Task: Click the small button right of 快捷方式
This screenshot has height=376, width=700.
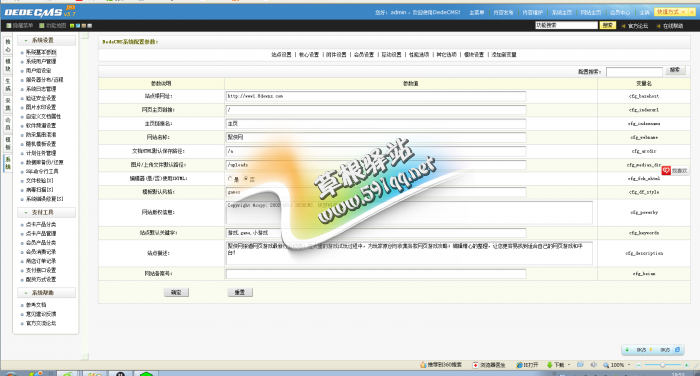Action: point(692,12)
